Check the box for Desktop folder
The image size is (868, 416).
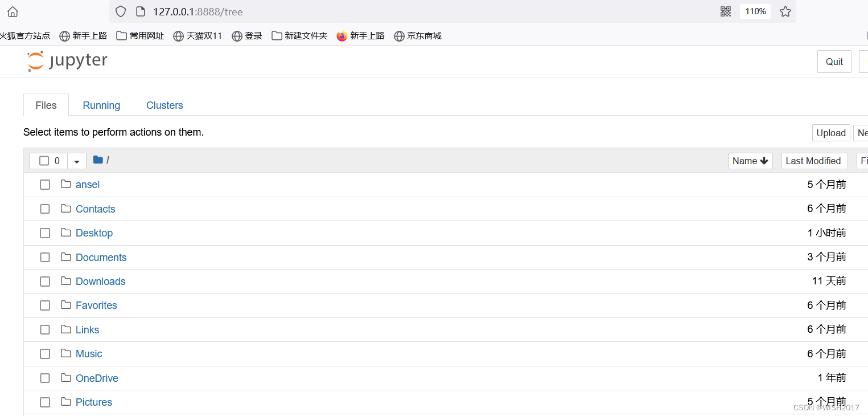(45, 233)
